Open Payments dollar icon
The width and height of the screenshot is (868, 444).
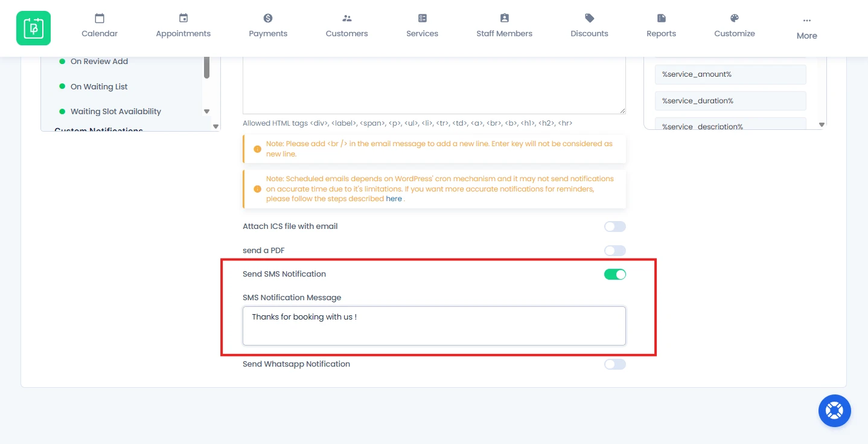(268, 19)
